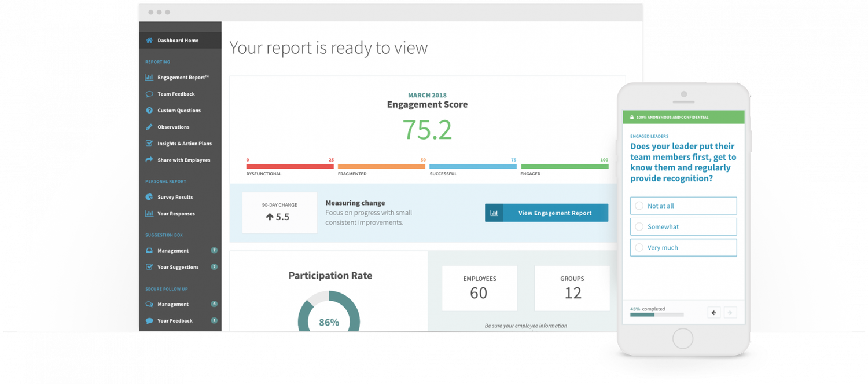868x384 pixels.
Task: Click the blue Successful score bar
Action: (x=473, y=166)
